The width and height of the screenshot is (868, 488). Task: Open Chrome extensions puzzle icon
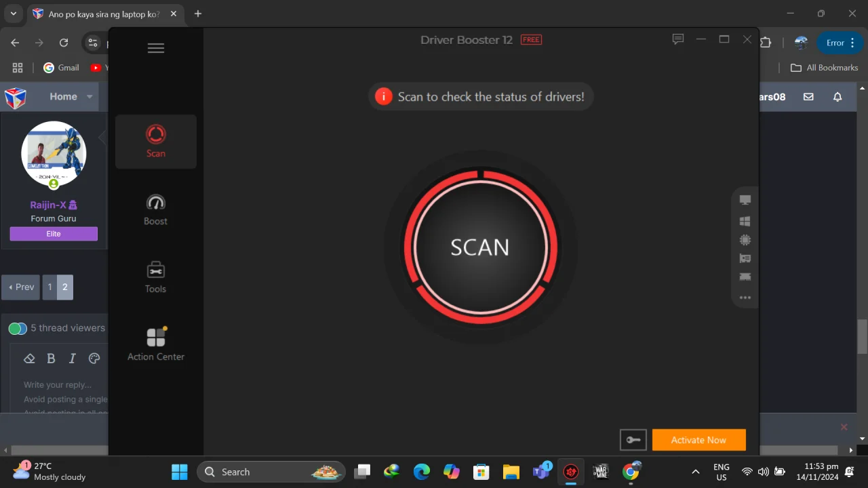tap(766, 43)
